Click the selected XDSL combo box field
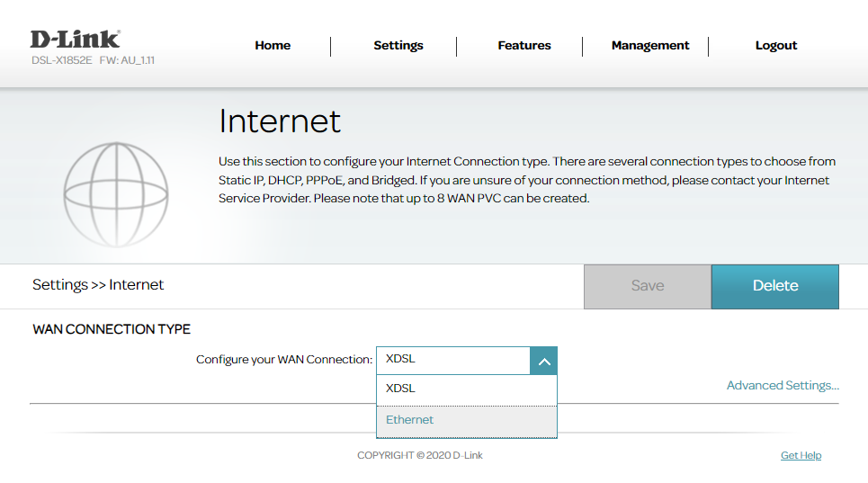The width and height of the screenshot is (868, 483). tap(452, 360)
